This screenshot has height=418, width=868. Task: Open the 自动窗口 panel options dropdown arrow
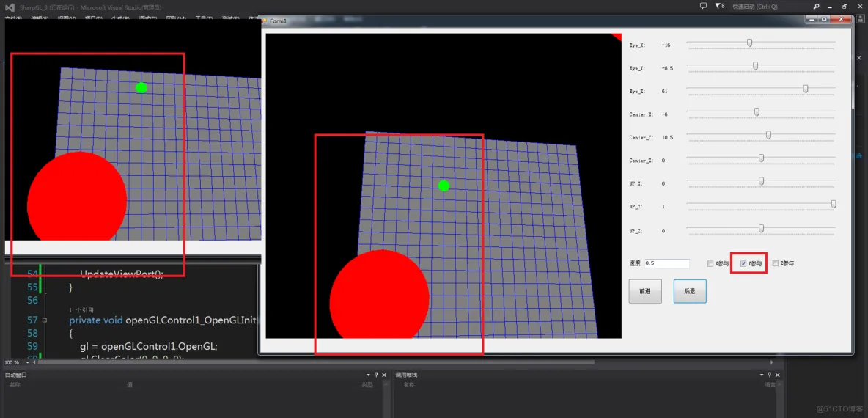point(367,375)
